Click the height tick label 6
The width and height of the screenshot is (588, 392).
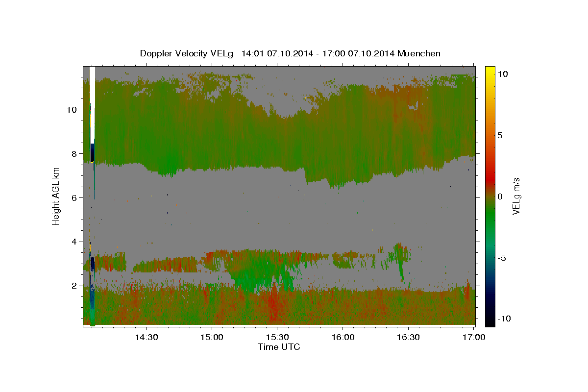[73, 197]
